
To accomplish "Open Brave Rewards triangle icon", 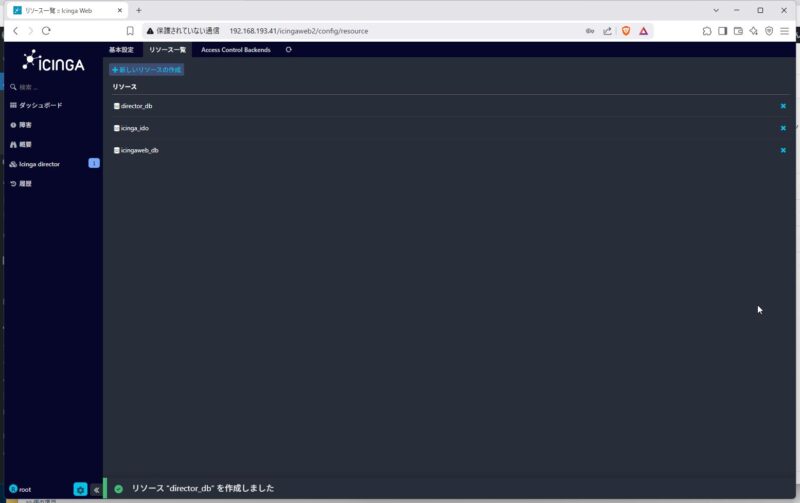I will pyautogui.click(x=644, y=31).
